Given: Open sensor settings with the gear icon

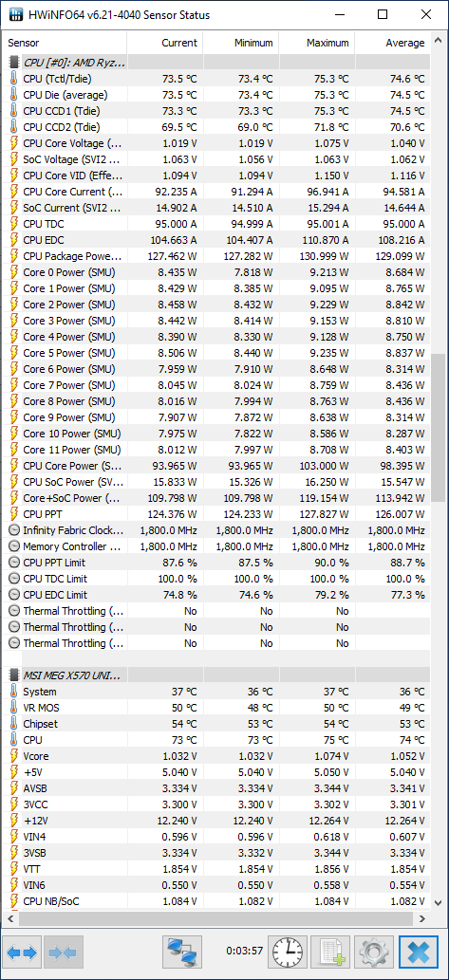Looking at the screenshot, I should pos(374,952).
